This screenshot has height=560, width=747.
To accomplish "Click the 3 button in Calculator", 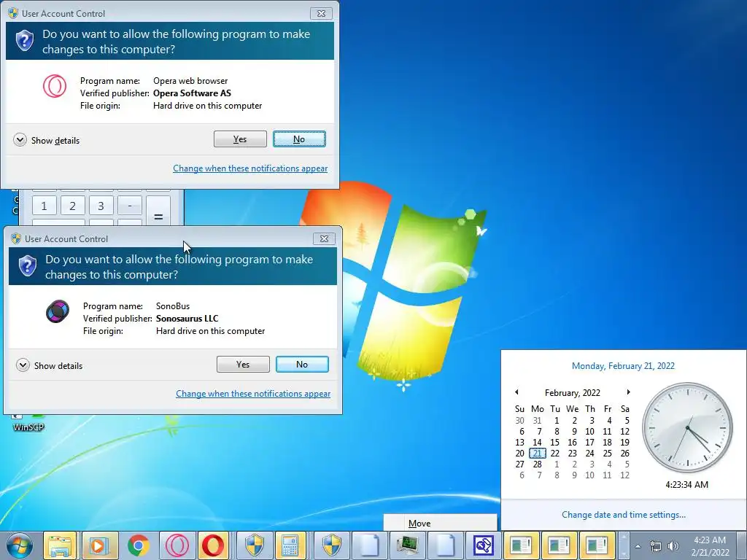I will [x=101, y=206].
